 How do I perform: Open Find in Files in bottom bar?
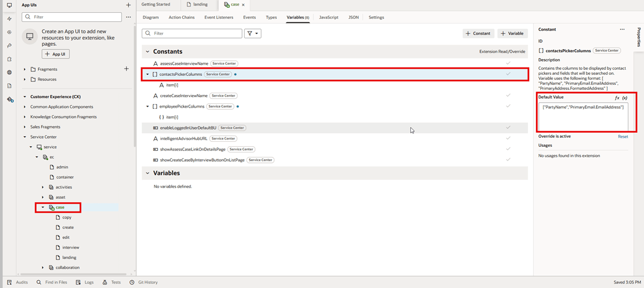pos(52,282)
